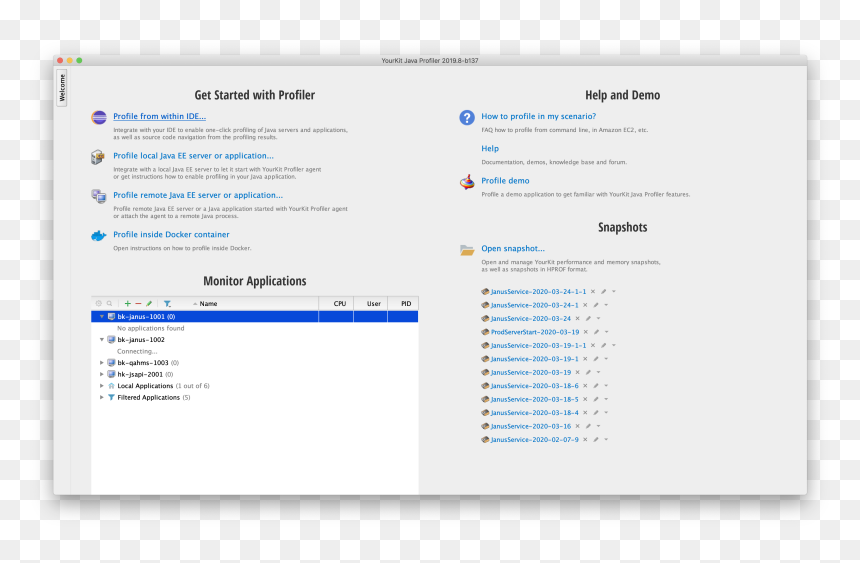Select the 'No applications found' row
The width and height of the screenshot is (860, 563).
tap(254, 328)
